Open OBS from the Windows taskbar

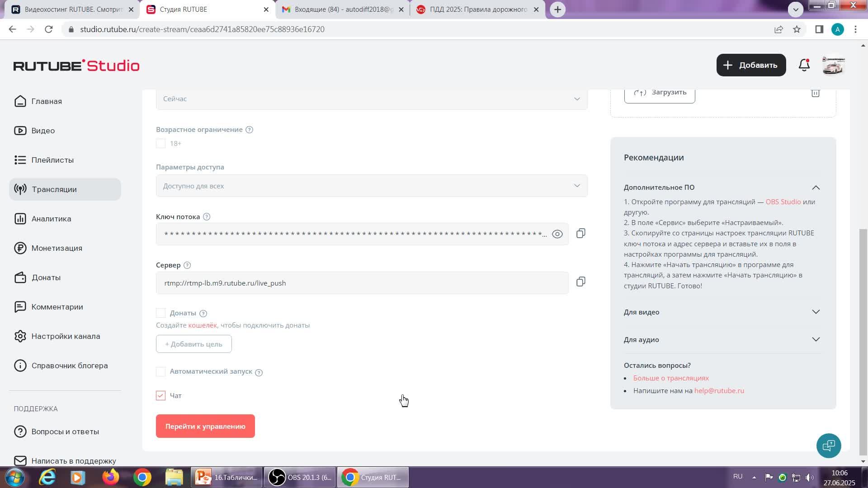(300, 477)
